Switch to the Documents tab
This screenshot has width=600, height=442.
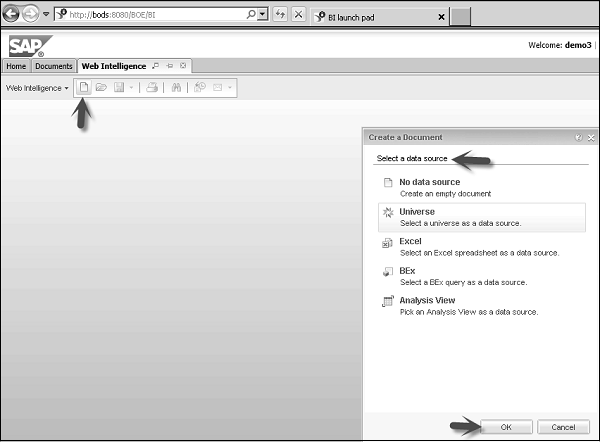54,66
